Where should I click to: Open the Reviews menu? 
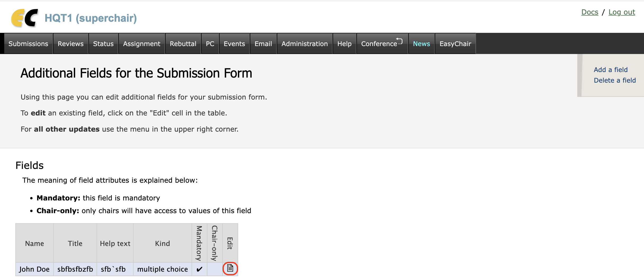point(71,44)
